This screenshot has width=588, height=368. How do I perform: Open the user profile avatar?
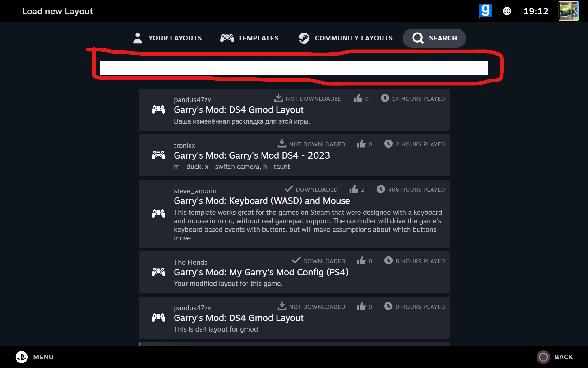coord(568,11)
